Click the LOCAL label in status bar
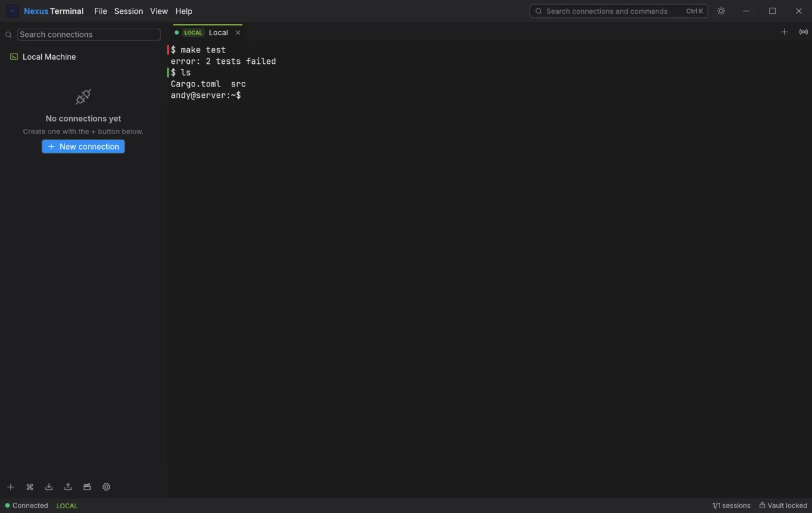Image resolution: width=812 pixels, height=513 pixels. click(x=67, y=505)
